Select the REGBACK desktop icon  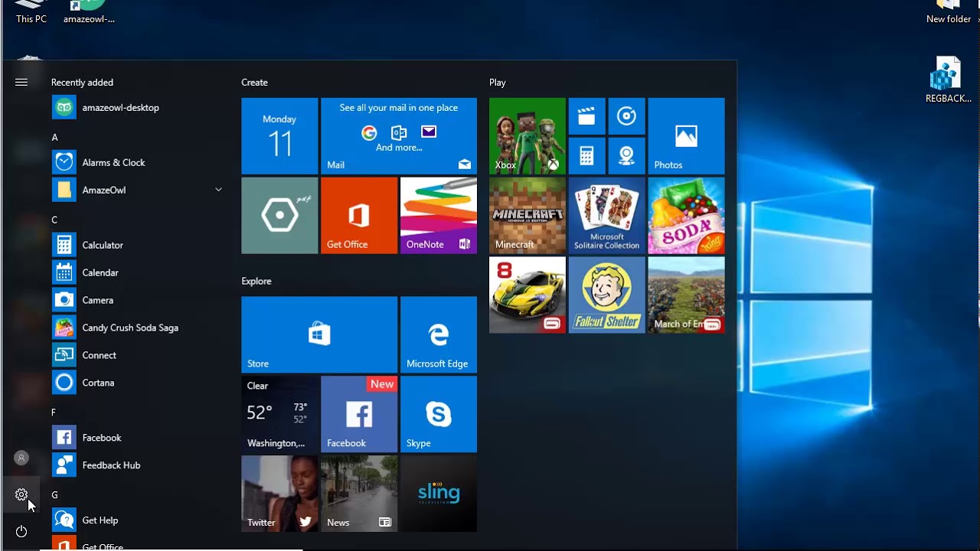(x=949, y=80)
